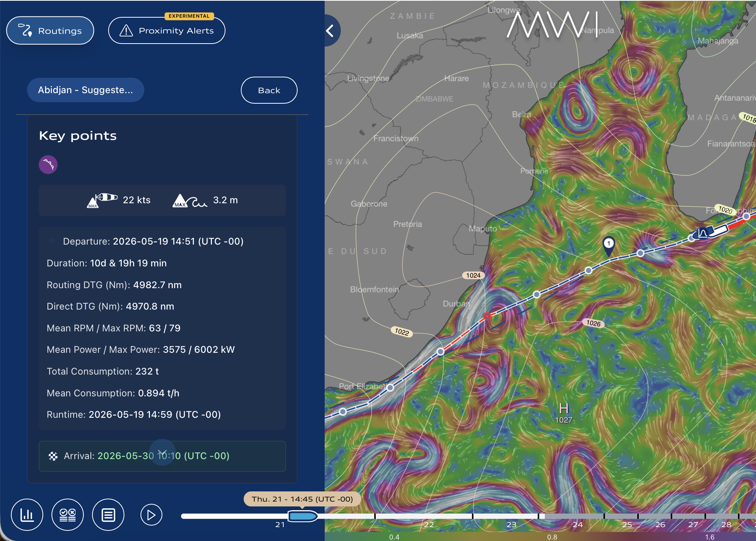Click the purple route key point icon
The width and height of the screenshot is (756, 541).
(48, 165)
